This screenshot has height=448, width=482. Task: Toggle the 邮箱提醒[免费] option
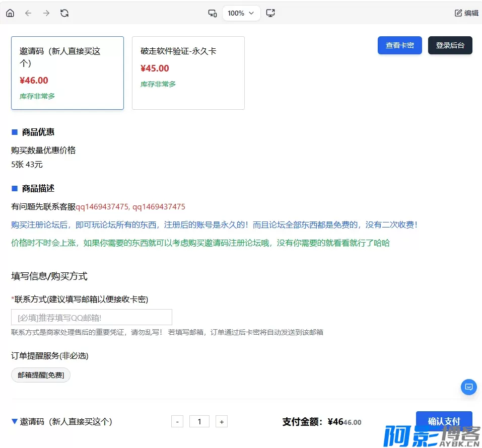click(x=41, y=375)
